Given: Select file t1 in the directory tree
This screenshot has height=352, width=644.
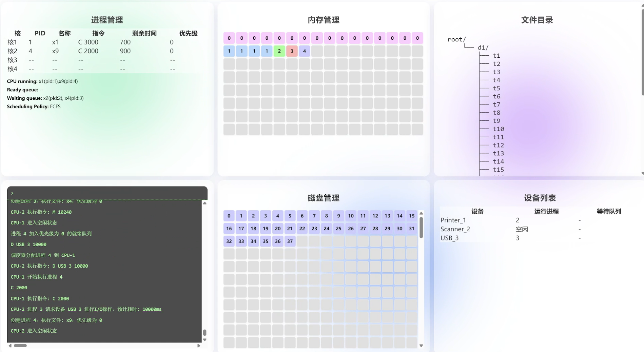Looking at the screenshot, I should 496,56.
